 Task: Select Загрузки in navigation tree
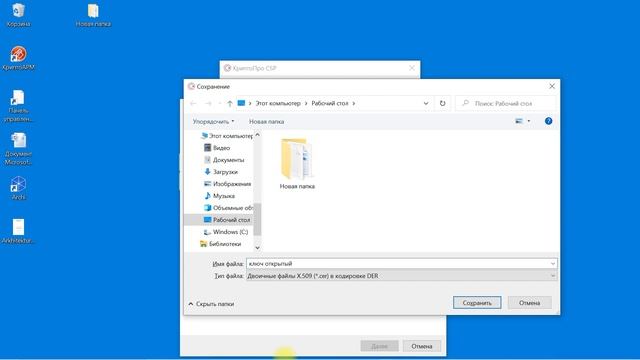pyautogui.click(x=221, y=172)
